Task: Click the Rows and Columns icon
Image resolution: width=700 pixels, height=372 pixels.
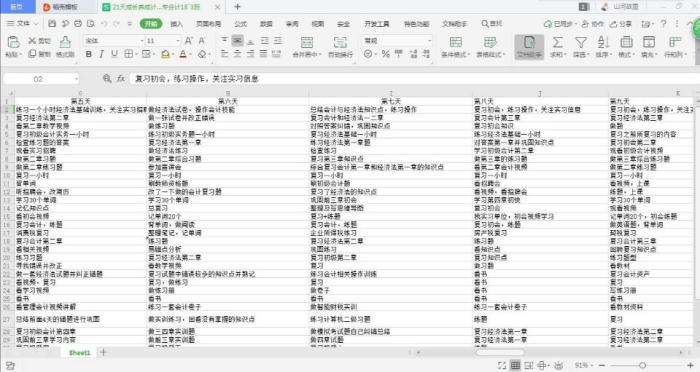Action: (x=675, y=42)
